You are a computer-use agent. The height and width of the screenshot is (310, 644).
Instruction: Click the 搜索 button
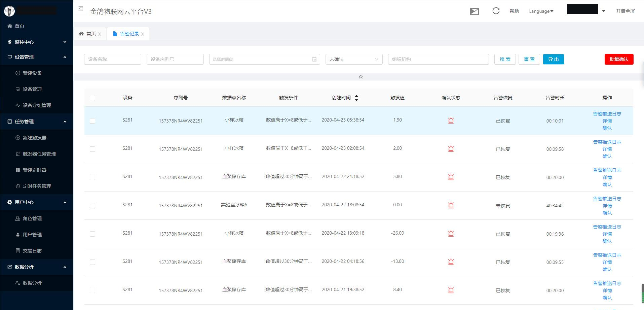(x=505, y=59)
